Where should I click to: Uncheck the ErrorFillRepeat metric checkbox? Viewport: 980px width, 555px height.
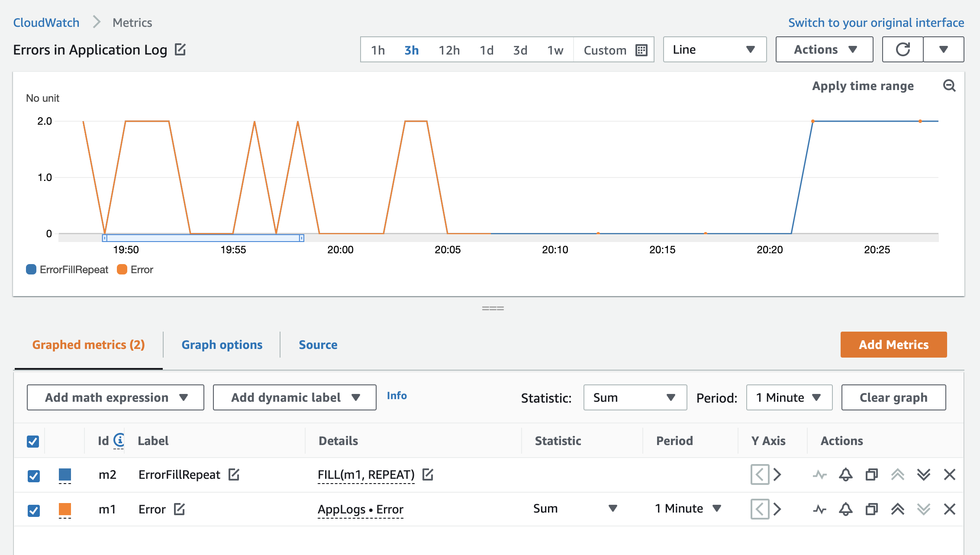[33, 476]
